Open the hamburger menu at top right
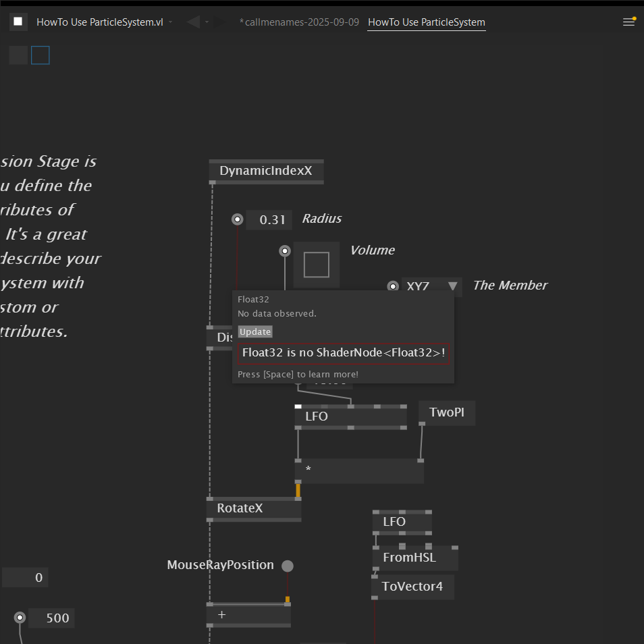The width and height of the screenshot is (644, 644). tap(628, 22)
